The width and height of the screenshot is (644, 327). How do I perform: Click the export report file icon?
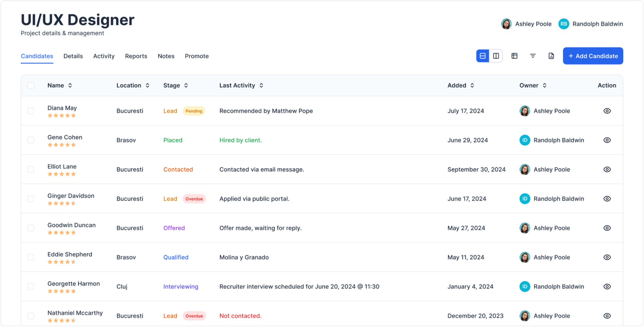pos(551,56)
